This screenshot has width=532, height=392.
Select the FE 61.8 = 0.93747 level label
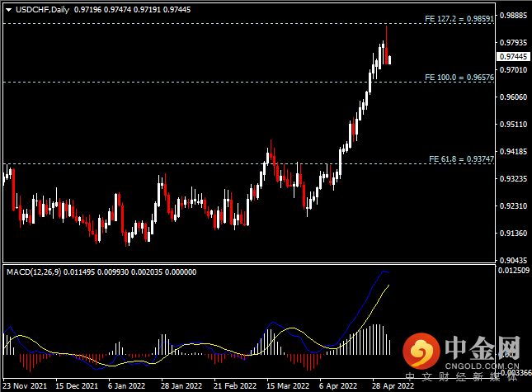click(461, 158)
